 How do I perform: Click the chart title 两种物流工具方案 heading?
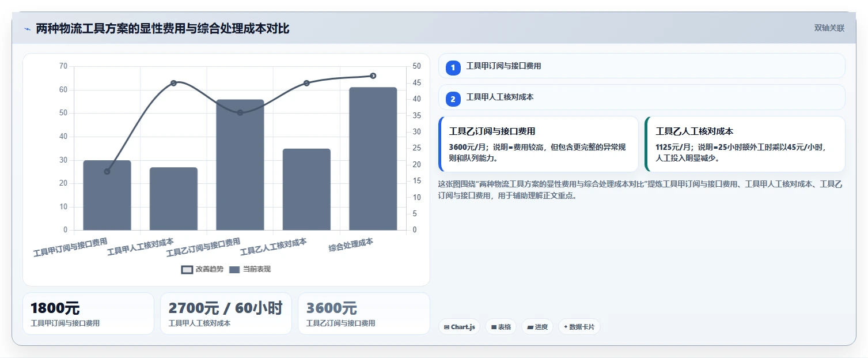tap(162, 28)
